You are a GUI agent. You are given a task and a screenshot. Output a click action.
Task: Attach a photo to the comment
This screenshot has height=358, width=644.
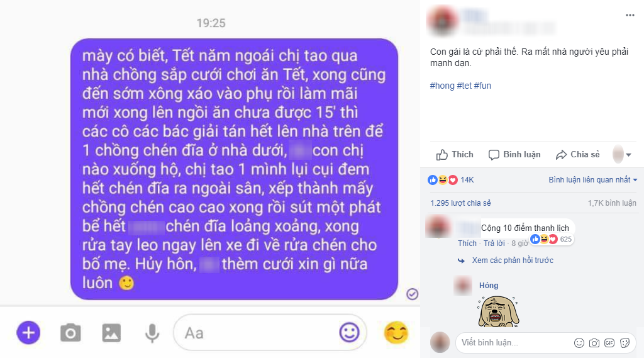[594, 343]
